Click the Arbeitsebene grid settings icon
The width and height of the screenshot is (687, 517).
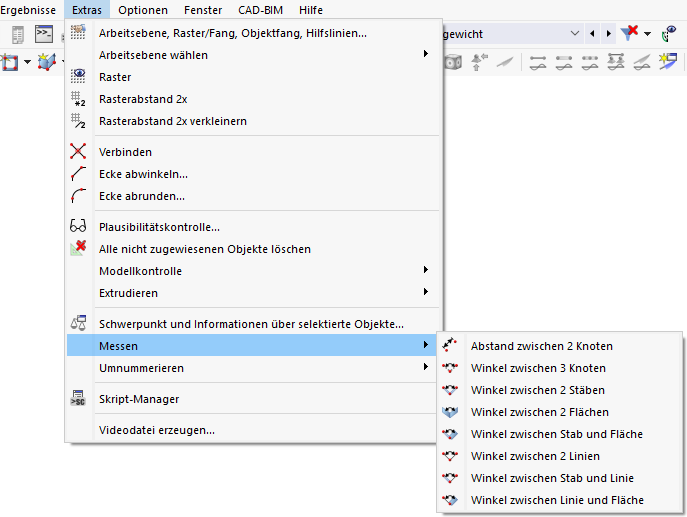78,32
